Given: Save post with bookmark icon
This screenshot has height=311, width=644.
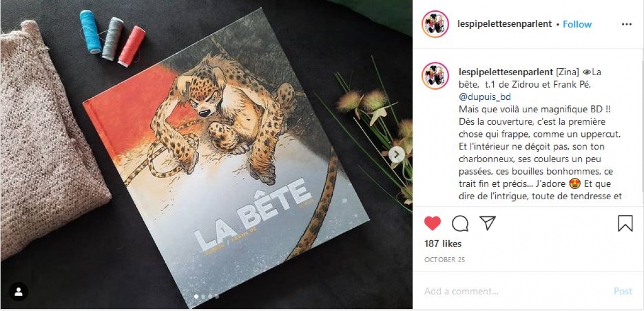Looking at the screenshot, I should [625, 223].
